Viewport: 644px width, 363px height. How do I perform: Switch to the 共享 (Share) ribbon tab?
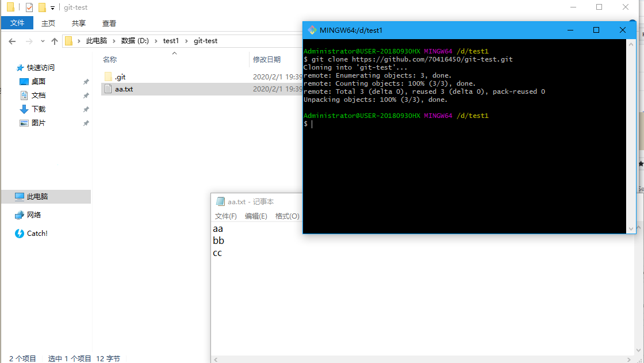click(79, 22)
